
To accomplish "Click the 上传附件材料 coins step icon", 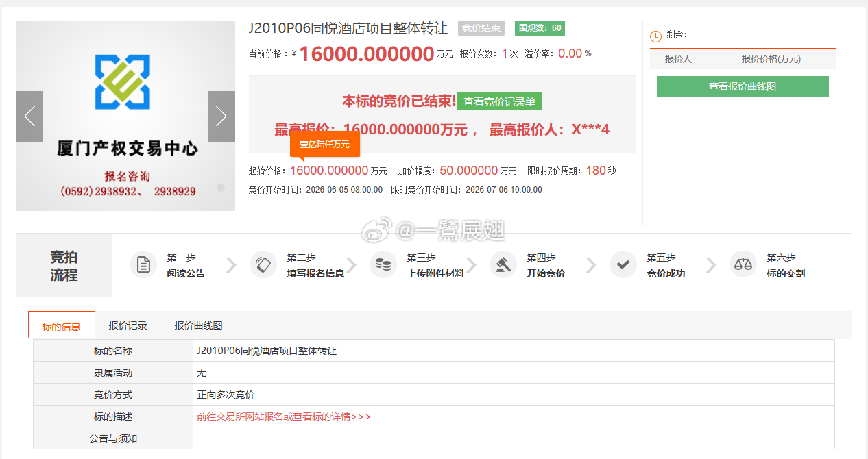I will [383, 264].
